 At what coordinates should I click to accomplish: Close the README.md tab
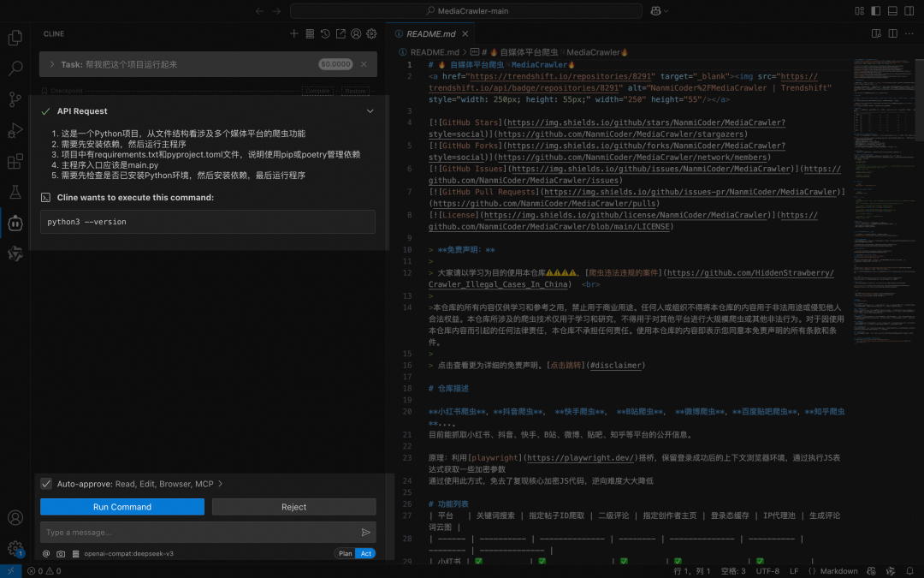click(465, 33)
